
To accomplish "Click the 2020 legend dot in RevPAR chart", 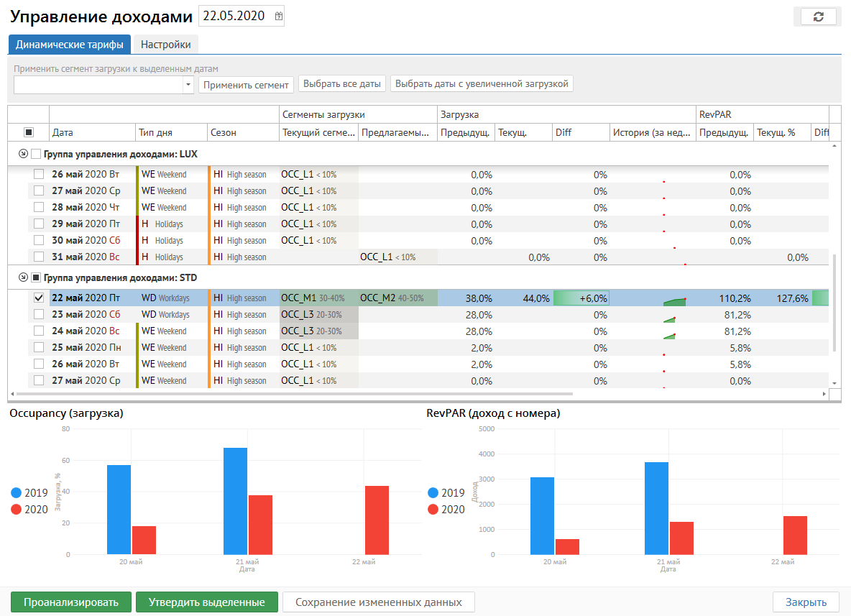I will click(433, 509).
